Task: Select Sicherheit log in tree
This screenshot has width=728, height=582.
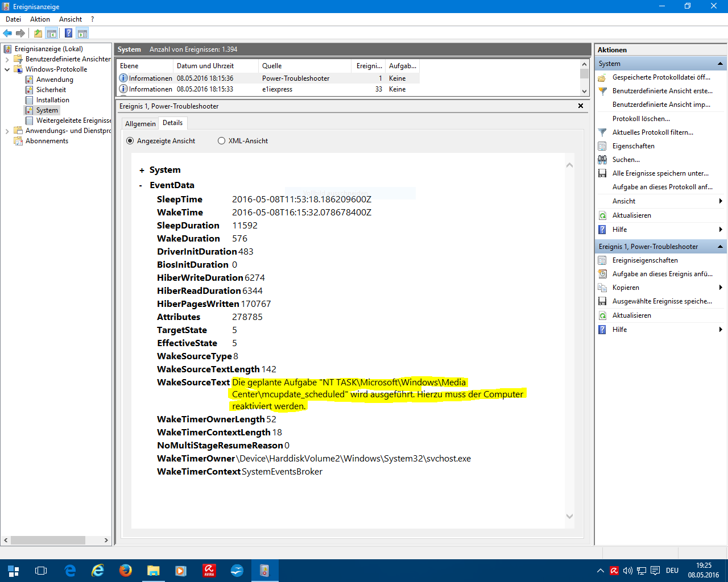Action: (51, 90)
